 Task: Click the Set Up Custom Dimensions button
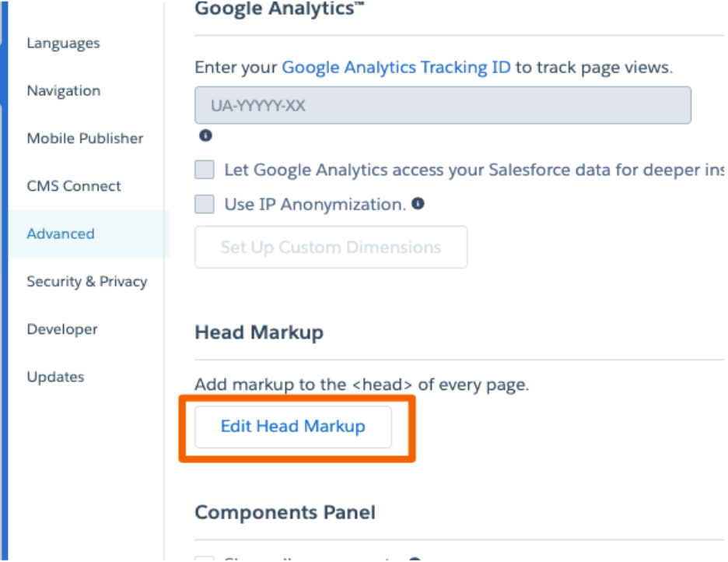click(x=331, y=247)
